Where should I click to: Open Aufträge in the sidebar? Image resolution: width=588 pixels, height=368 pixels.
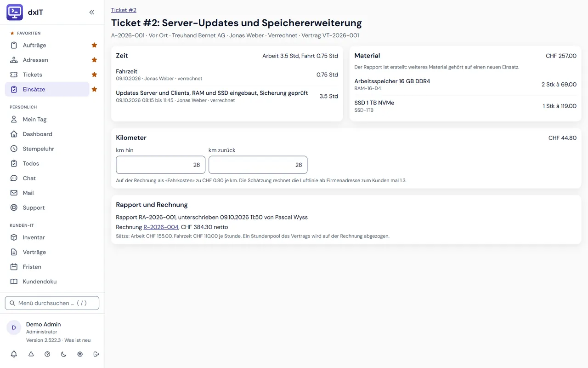coord(47,45)
